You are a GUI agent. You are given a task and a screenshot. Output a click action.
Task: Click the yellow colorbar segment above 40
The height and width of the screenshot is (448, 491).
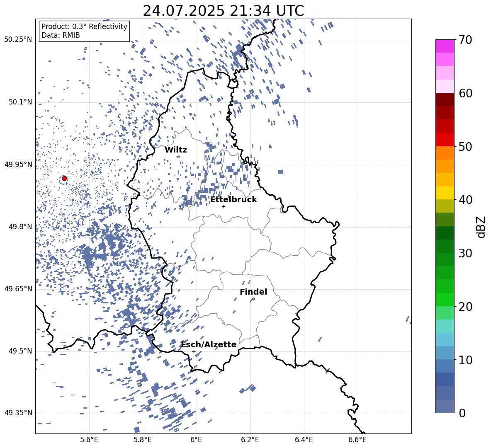coord(445,193)
